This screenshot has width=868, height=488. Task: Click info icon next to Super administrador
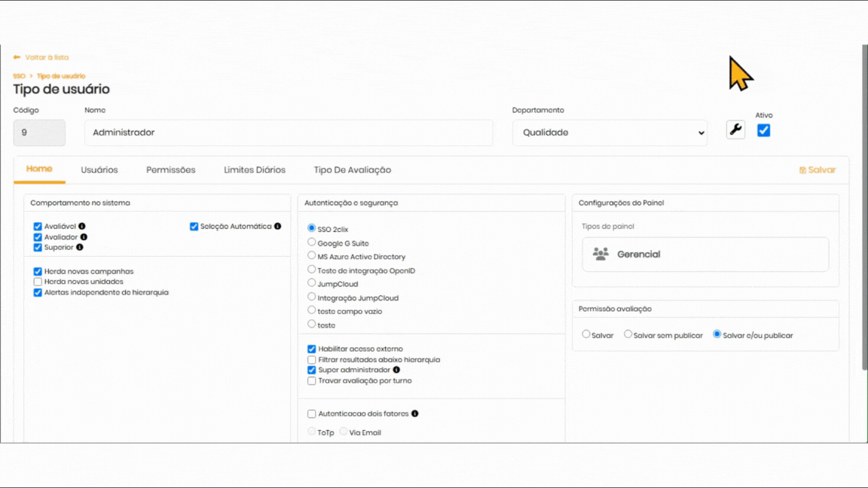[396, 370]
